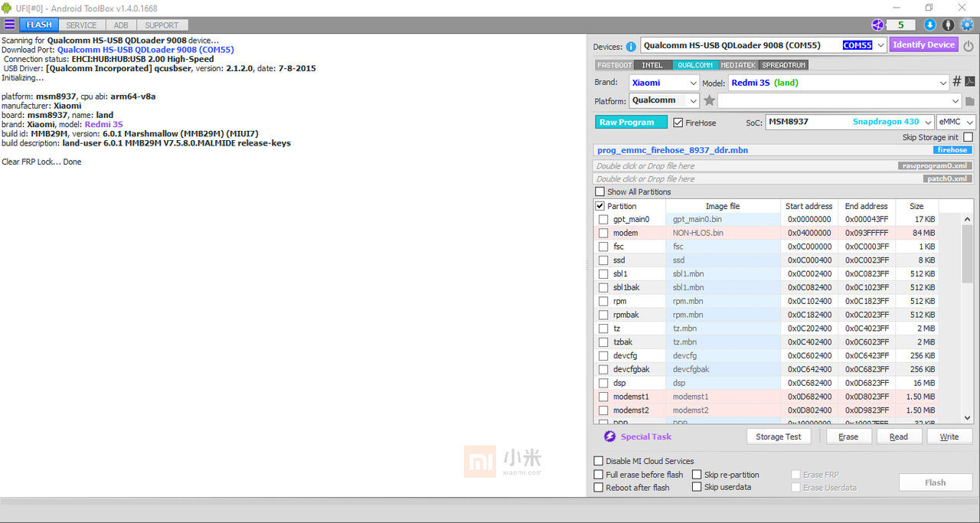Click the Identify Device button

point(924,45)
